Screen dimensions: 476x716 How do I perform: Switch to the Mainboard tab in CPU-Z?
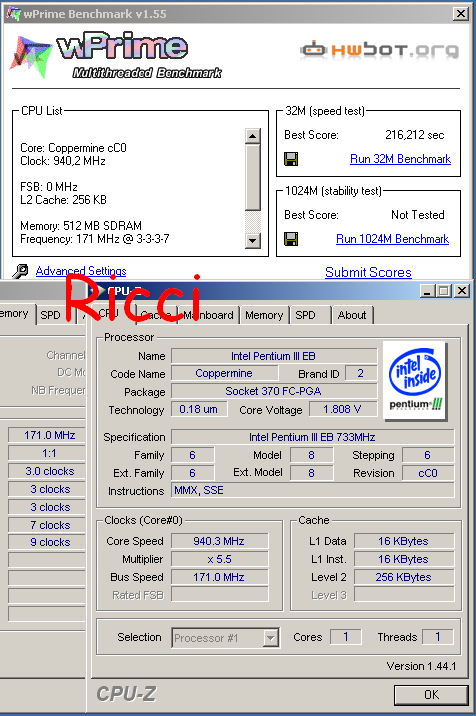click(x=208, y=315)
